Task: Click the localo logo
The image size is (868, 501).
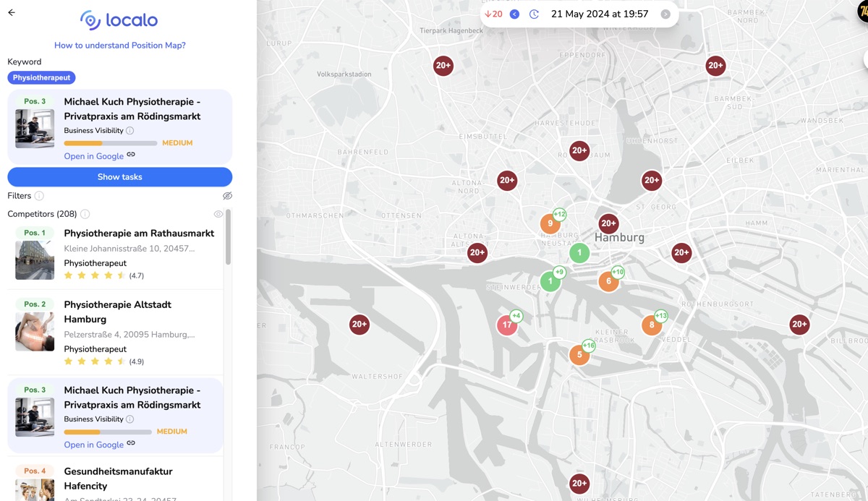Action: (x=119, y=20)
